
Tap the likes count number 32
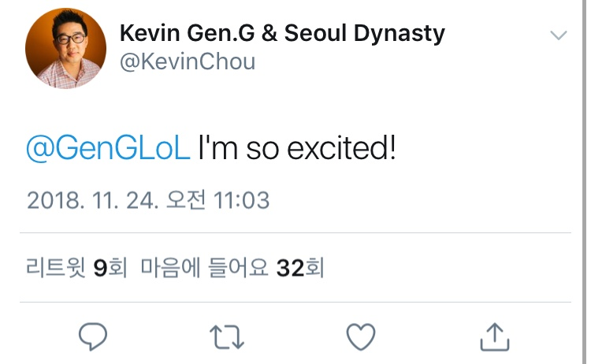291,269
